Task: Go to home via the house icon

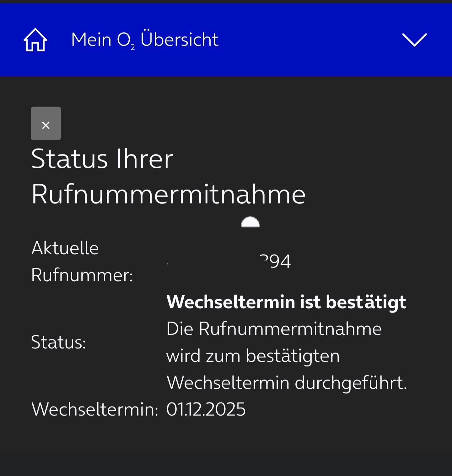Action: pyautogui.click(x=35, y=40)
